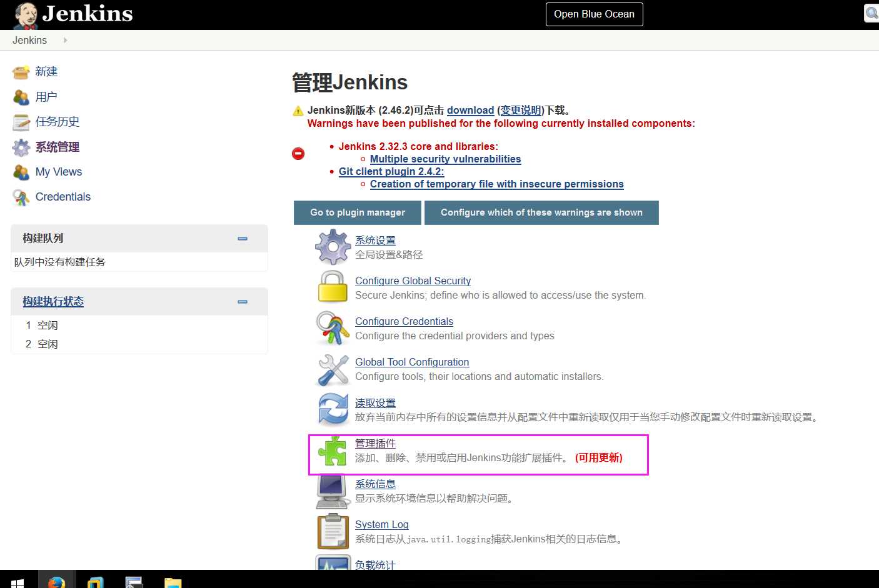Open File Explorer folder icon in taskbar
The width and height of the screenshot is (879, 588).
pos(173,582)
